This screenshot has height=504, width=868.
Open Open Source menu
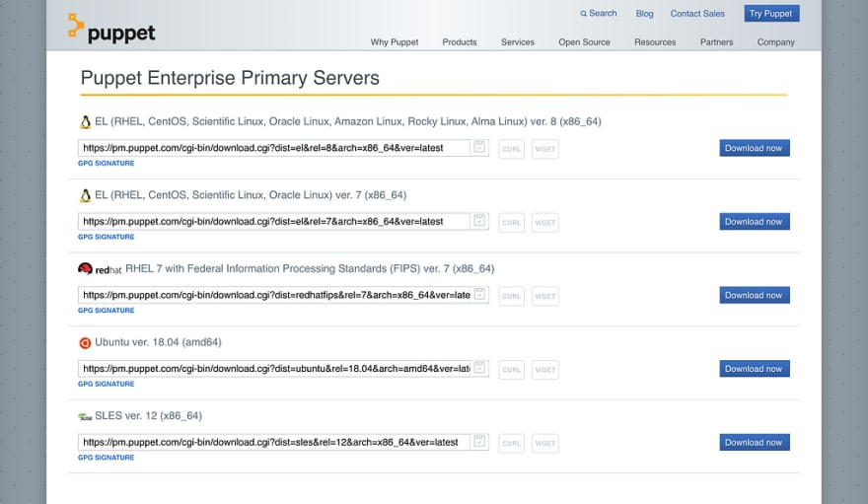(x=584, y=42)
